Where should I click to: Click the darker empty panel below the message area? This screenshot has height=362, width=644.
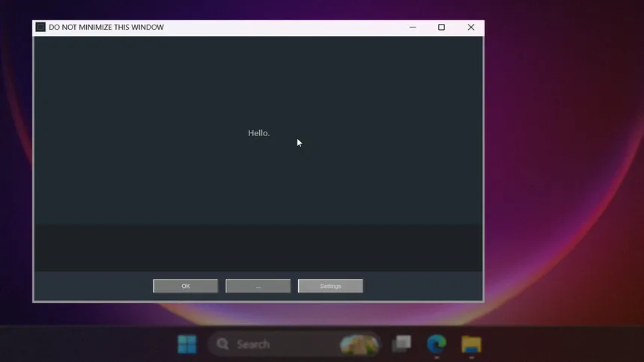(x=258, y=247)
